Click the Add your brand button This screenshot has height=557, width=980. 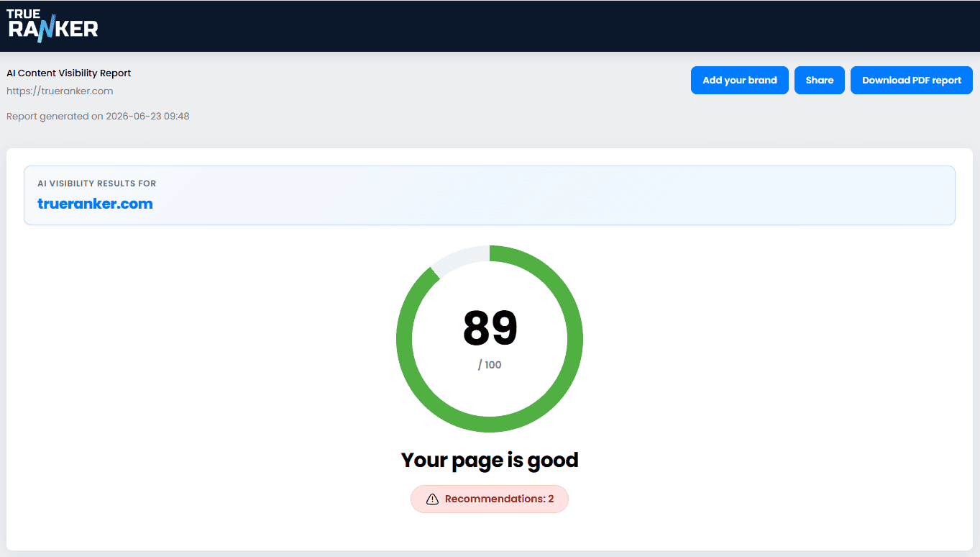[x=740, y=80]
